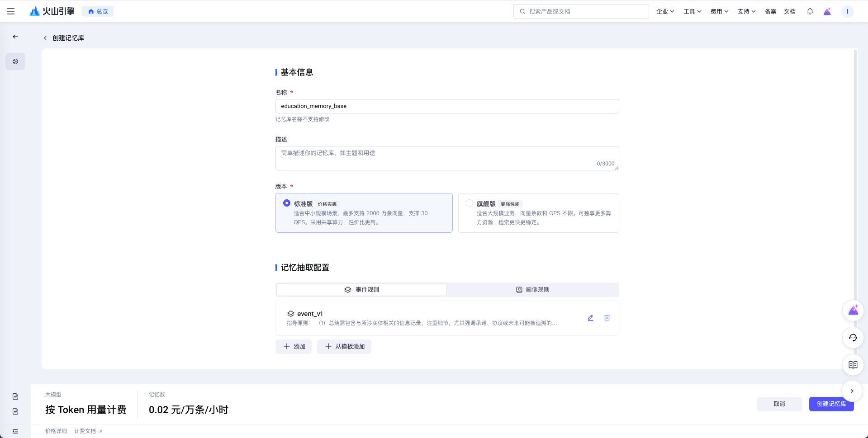The image size is (868, 438).
Task: Edit the event_v1 rule with pencil icon
Action: (590, 318)
